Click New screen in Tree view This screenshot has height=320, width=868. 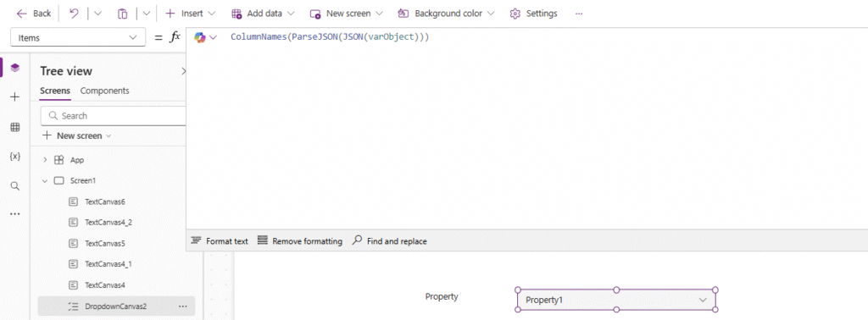click(77, 135)
